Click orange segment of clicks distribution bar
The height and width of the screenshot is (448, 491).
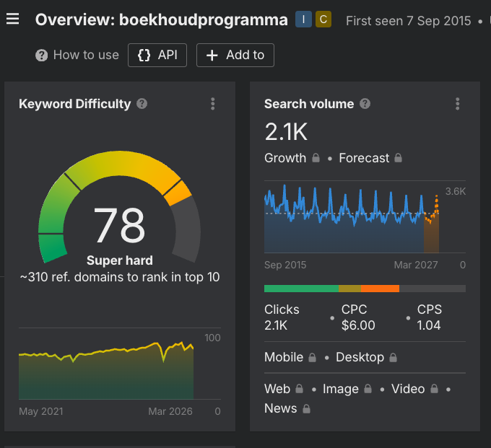tap(380, 289)
